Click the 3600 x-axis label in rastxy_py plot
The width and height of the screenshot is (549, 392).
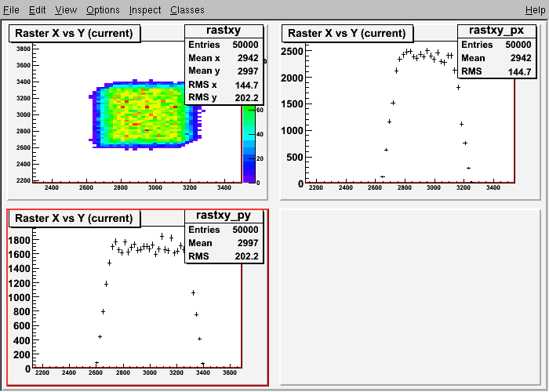230,372
